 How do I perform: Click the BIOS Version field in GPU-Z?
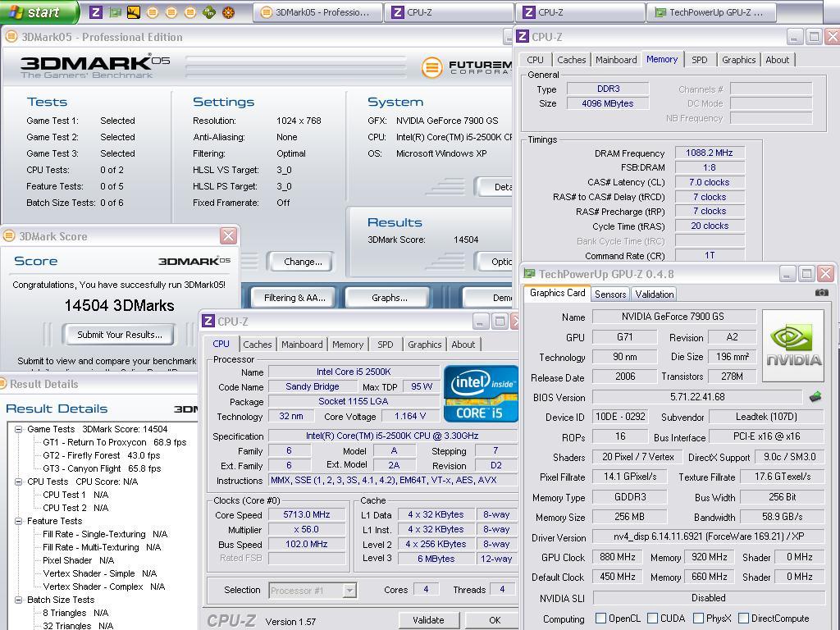point(697,397)
